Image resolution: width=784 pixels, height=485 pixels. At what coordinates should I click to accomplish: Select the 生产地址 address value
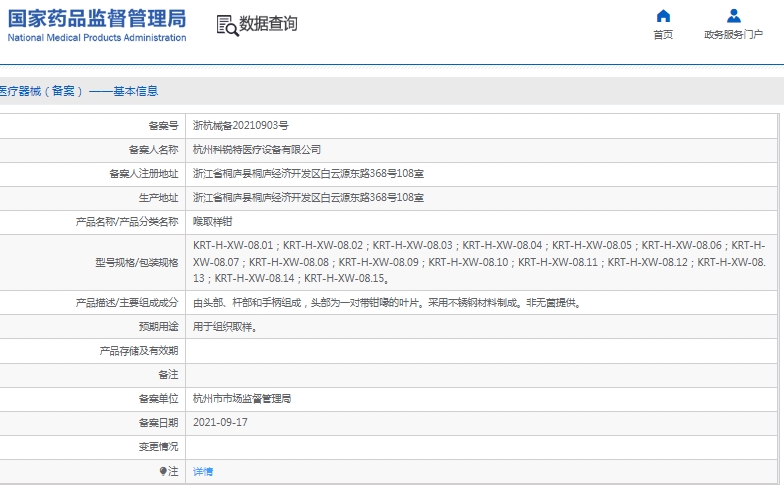(308, 198)
